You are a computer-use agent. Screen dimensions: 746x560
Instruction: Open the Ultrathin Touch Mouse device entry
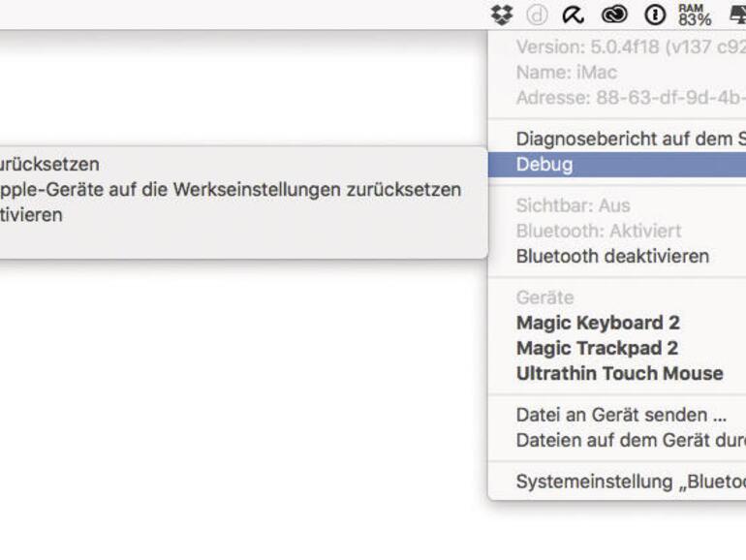point(617,373)
